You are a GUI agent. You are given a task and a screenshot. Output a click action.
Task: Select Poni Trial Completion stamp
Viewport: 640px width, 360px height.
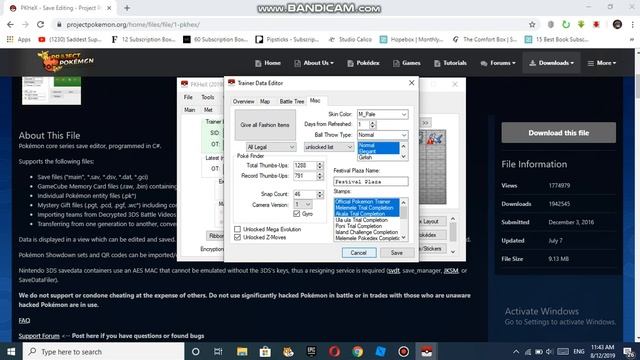pyautogui.click(x=358, y=226)
